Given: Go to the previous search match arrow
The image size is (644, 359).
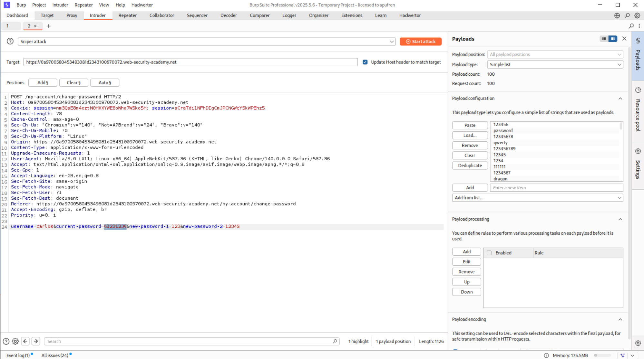Looking at the screenshot, I should click(25, 341).
